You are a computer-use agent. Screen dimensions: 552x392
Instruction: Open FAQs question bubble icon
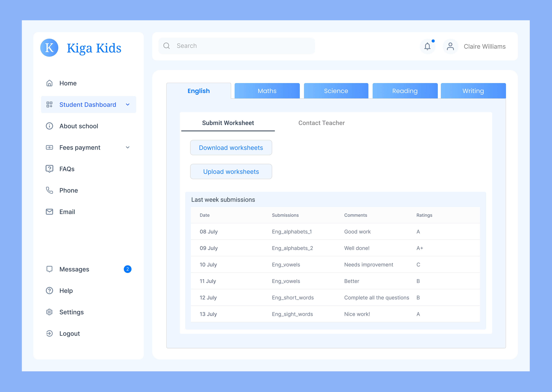[49, 169]
